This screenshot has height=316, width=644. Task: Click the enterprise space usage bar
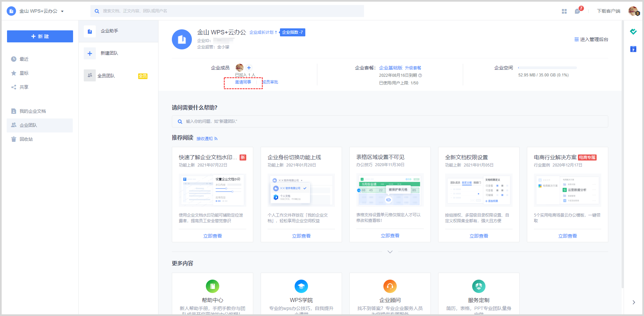click(548, 68)
